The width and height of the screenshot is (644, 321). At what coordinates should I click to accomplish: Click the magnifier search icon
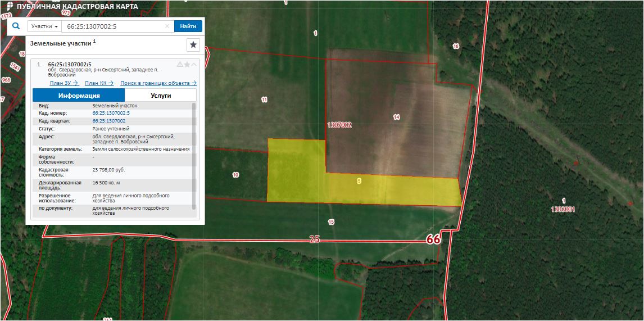16,26
